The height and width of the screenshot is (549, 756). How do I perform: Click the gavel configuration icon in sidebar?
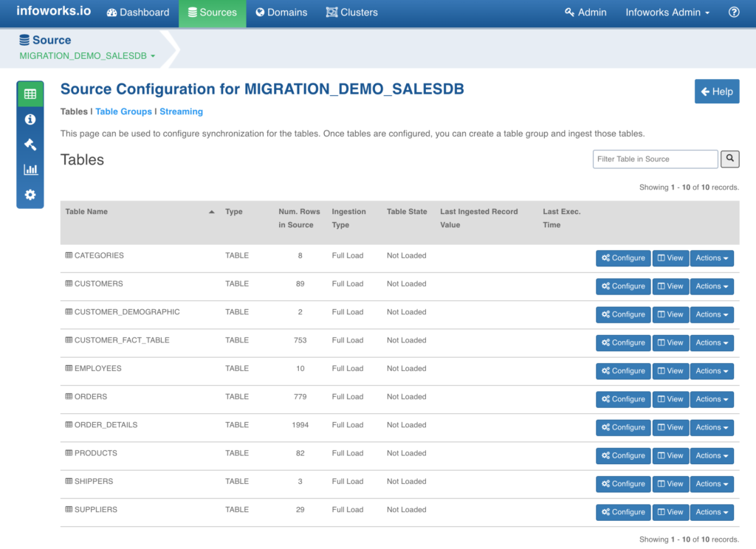(x=30, y=144)
